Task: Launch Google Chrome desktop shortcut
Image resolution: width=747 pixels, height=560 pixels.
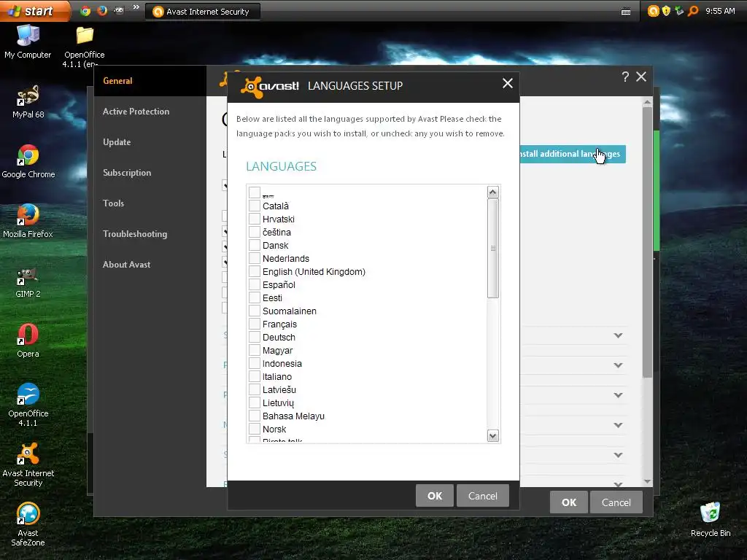Action: 28,161
